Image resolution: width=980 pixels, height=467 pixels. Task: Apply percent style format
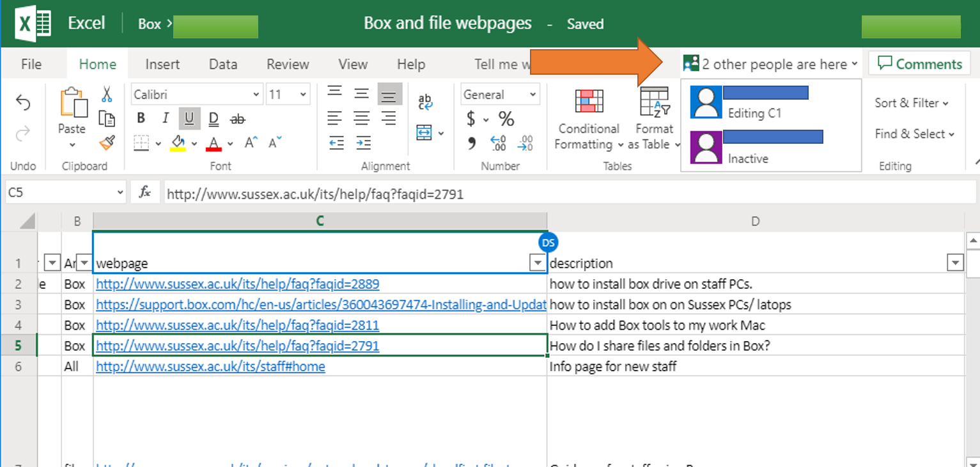(506, 119)
